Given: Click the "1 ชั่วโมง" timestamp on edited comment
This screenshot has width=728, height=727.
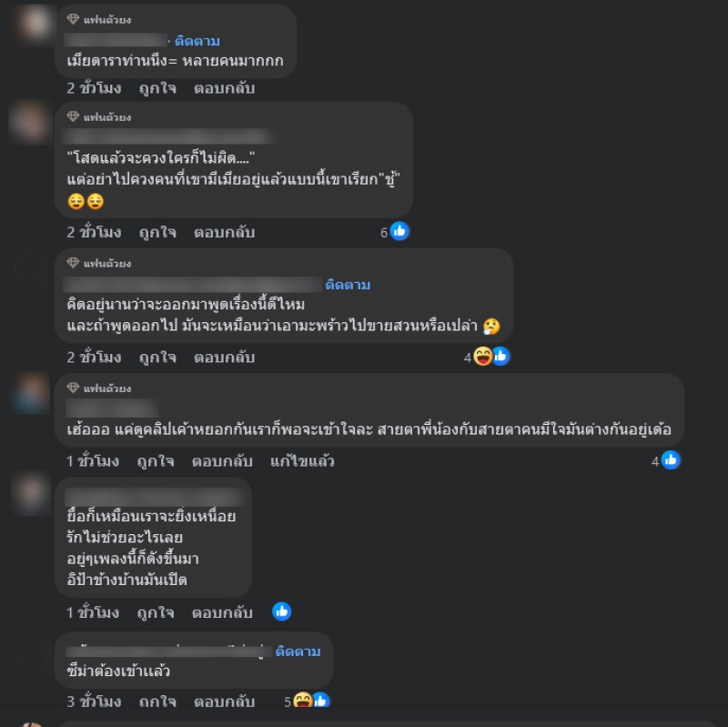Looking at the screenshot, I should [x=93, y=461].
